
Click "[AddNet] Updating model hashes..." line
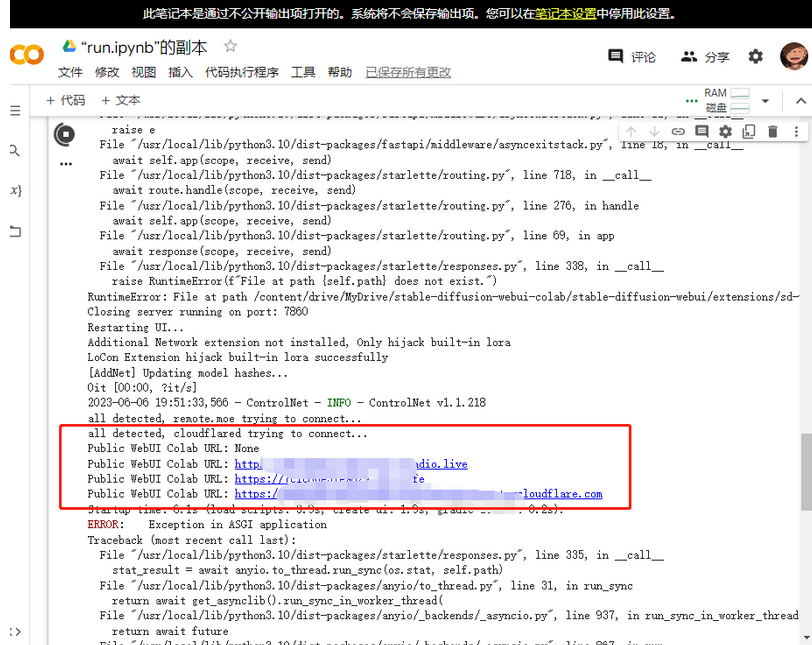(x=187, y=373)
